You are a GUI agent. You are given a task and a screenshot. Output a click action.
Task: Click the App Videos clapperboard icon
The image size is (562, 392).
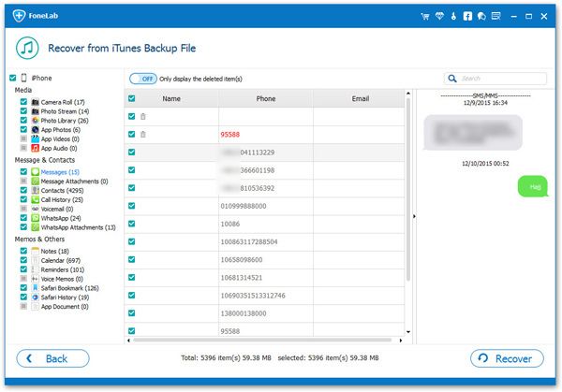36,138
